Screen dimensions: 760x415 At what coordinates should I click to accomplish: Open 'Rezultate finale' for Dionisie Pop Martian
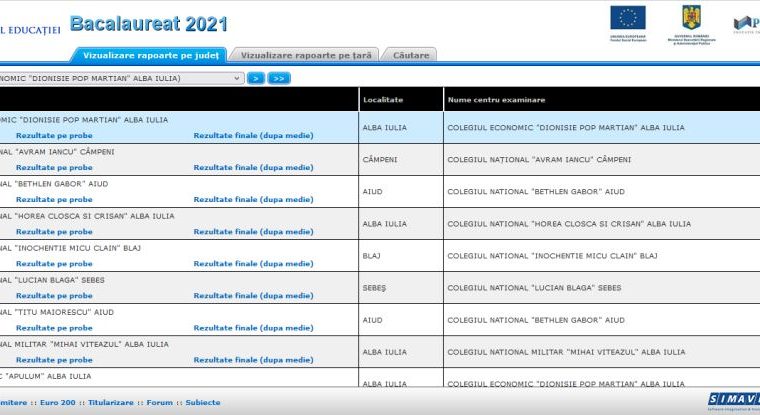click(x=253, y=136)
